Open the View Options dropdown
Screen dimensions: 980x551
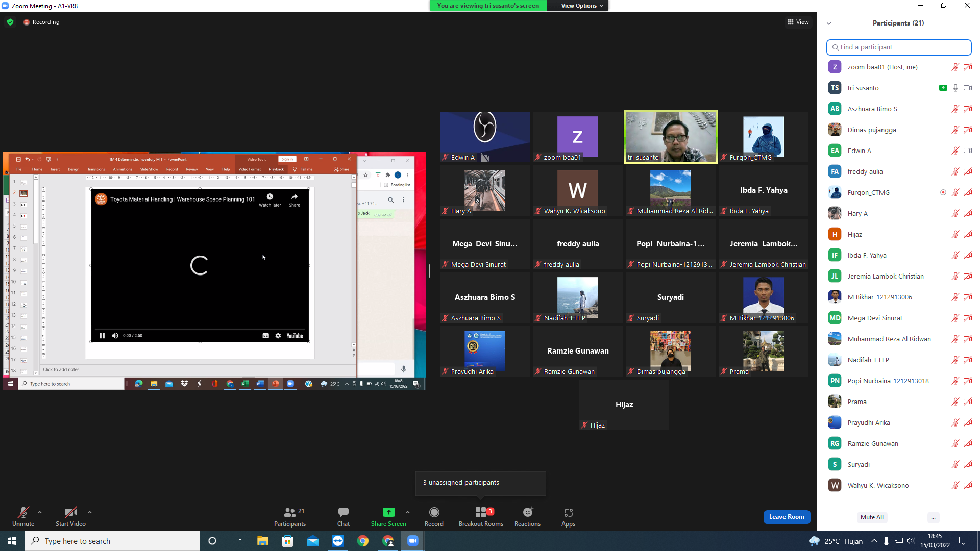click(x=581, y=6)
